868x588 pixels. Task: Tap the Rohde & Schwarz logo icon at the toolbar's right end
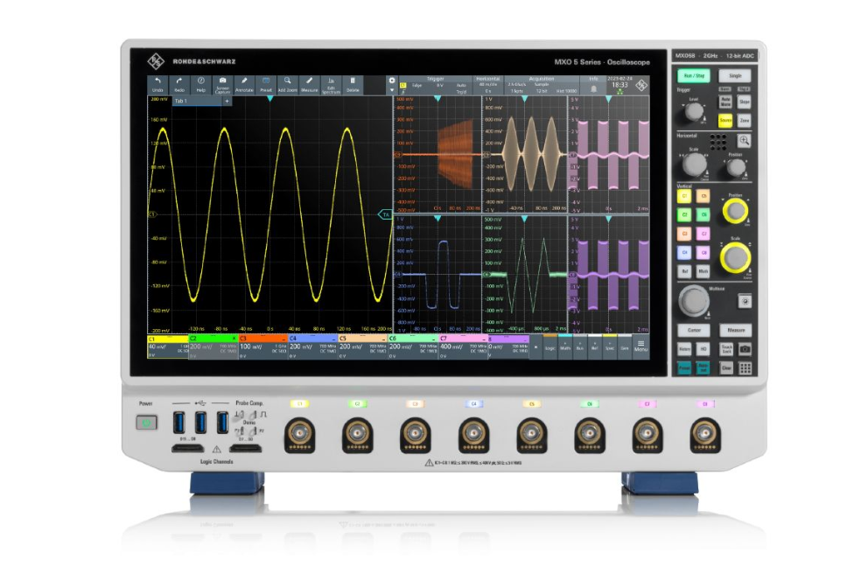click(x=641, y=85)
